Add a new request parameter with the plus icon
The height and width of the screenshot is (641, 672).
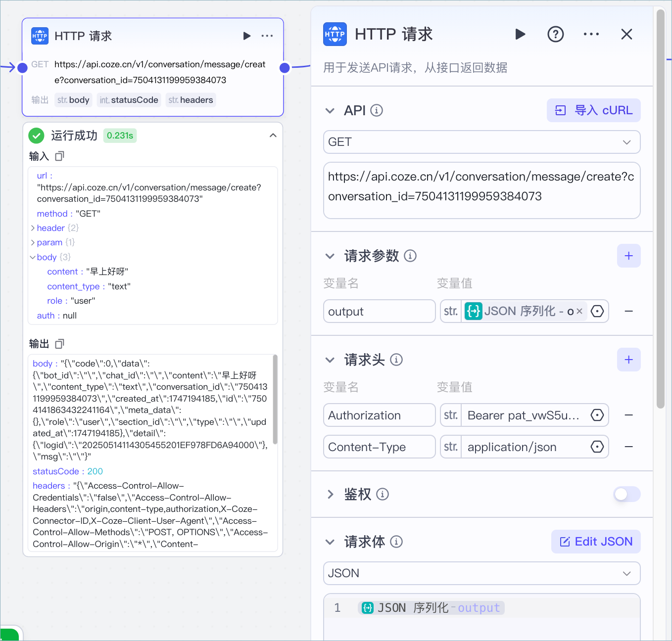[x=628, y=256]
